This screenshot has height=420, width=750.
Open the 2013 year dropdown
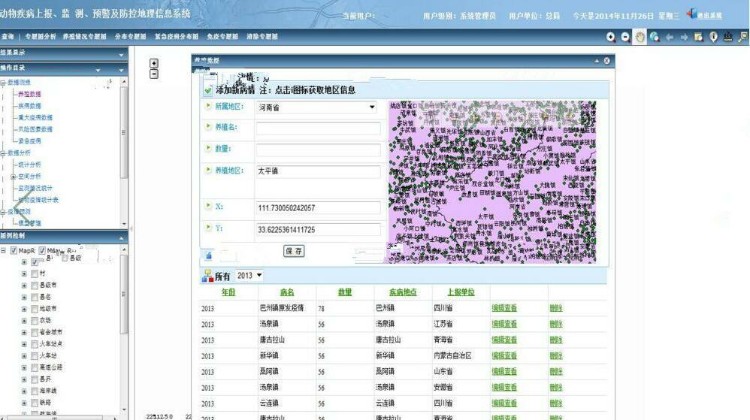coord(249,276)
